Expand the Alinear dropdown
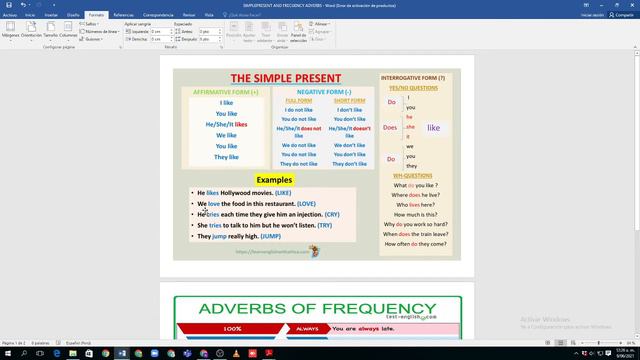This screenshot has height=360, width=640. 320,24
